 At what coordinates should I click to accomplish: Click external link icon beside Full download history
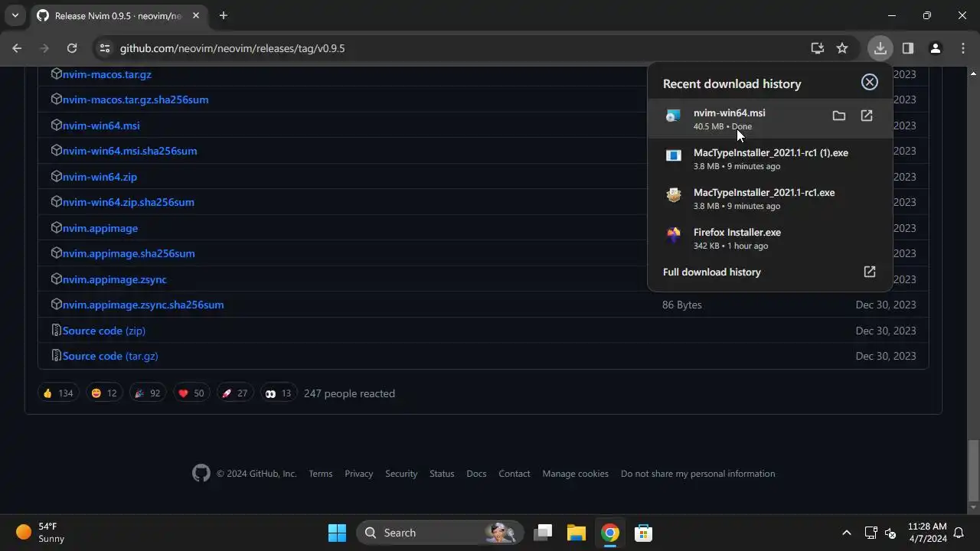click(870, 272)
